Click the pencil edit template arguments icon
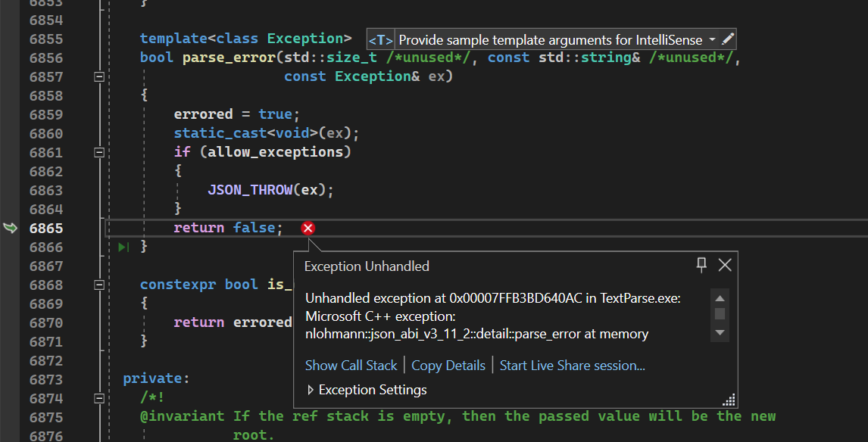 (x=728, y=39)
